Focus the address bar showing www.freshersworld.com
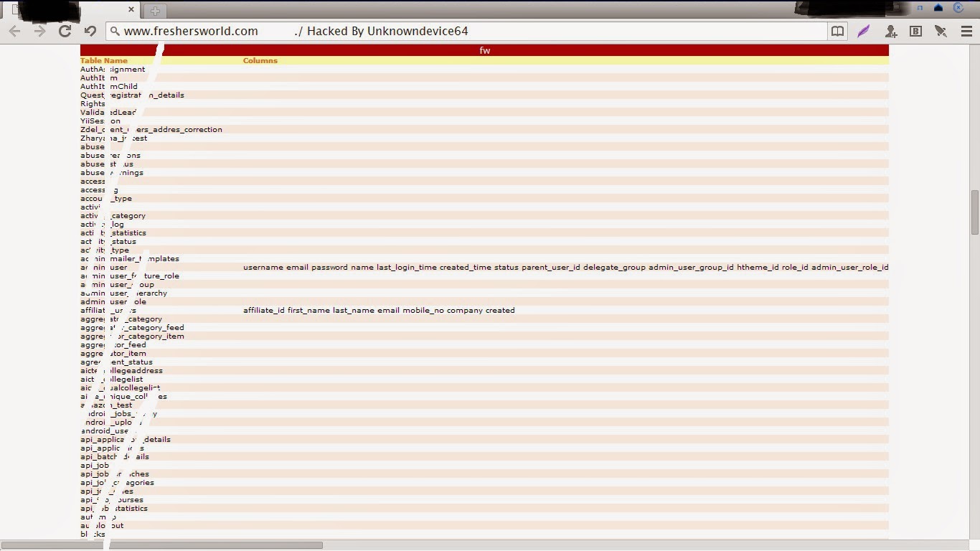This screenshot has width=980, height=551. (x=466, y=31)
